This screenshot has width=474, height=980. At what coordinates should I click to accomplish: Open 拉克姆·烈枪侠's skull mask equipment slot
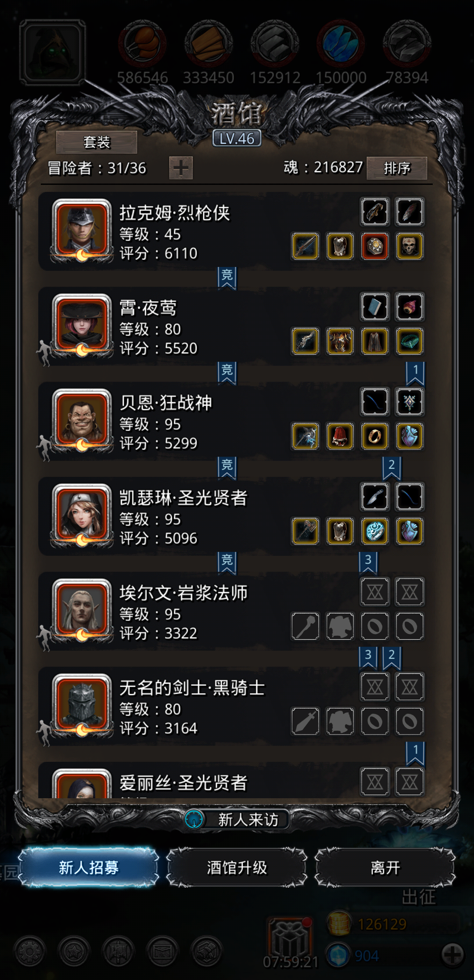[x=409, y=246]
